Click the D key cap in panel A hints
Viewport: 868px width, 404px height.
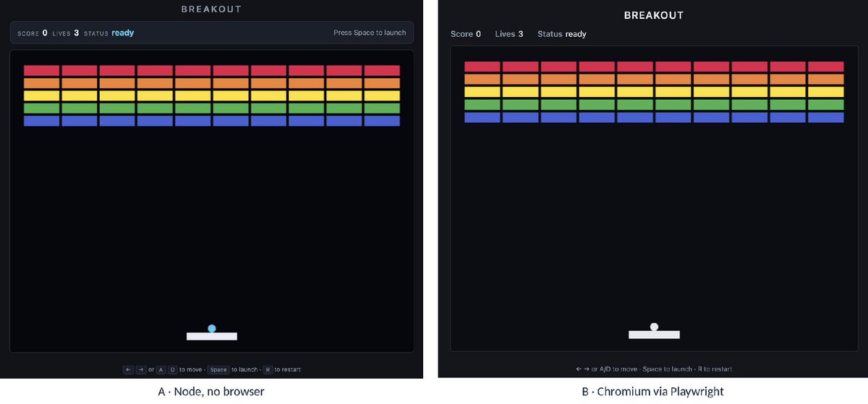173,369
